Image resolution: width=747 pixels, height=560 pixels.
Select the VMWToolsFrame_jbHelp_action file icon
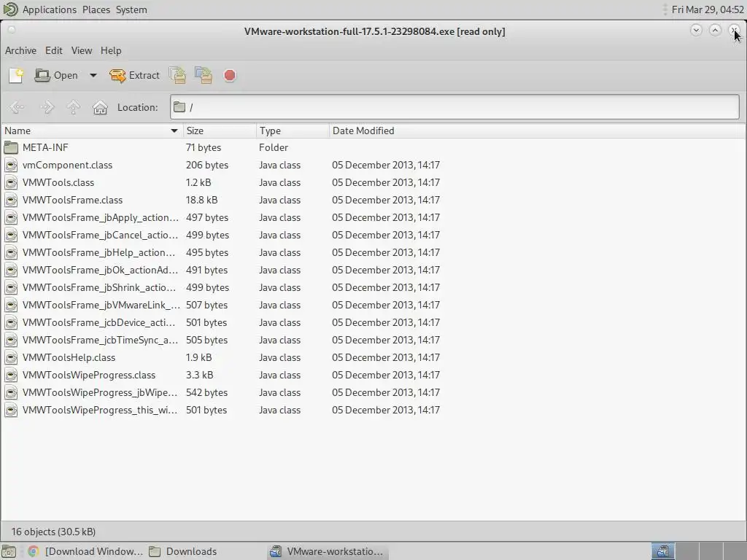coord(11,252)
